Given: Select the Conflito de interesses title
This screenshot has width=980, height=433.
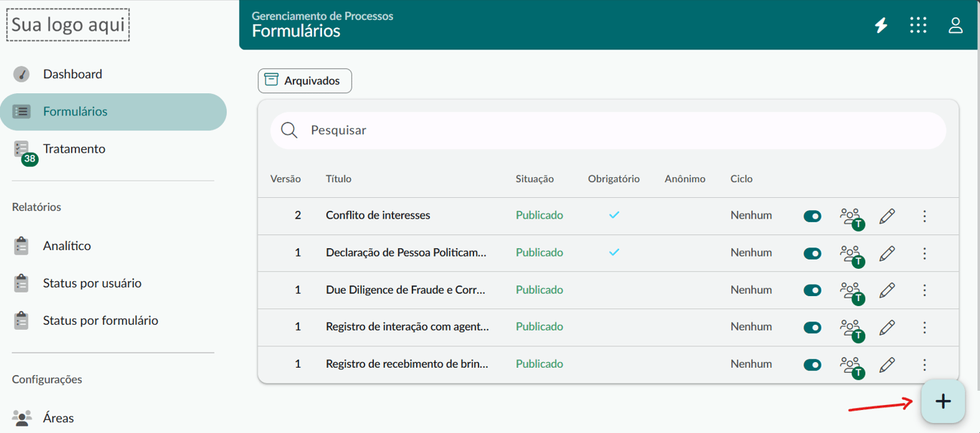Looking at the screenshot, I should (378, 215).
